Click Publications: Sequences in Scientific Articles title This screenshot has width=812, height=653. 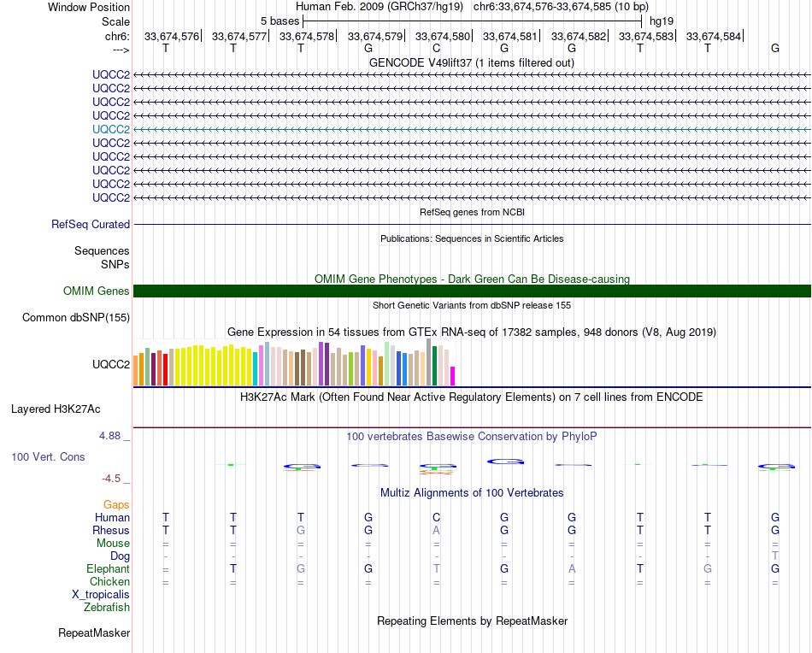472,238
